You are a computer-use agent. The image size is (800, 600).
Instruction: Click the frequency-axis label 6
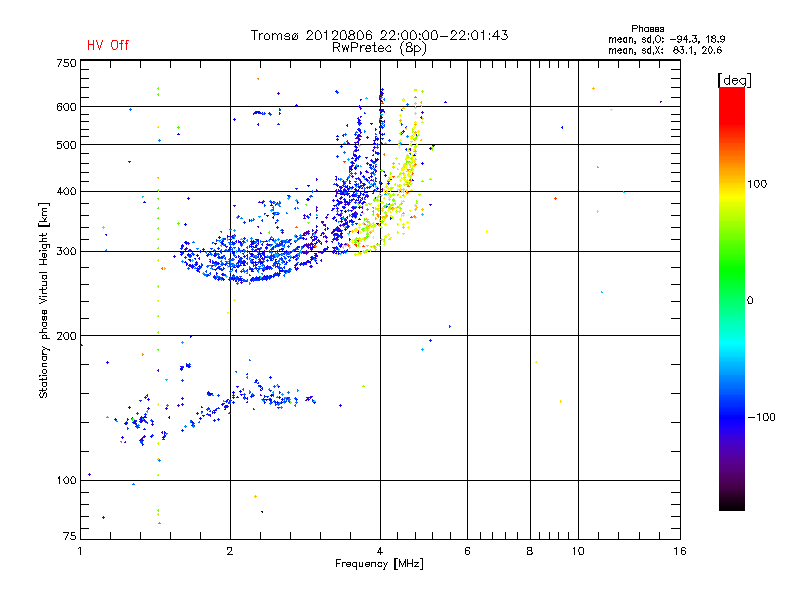point(467,551)
